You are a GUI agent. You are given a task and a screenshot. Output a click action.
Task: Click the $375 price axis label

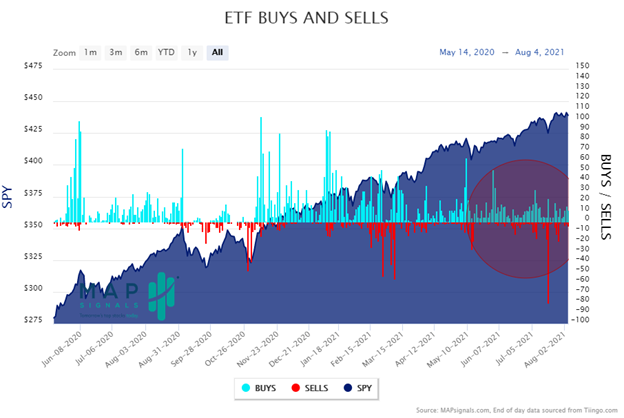point(33,193)
